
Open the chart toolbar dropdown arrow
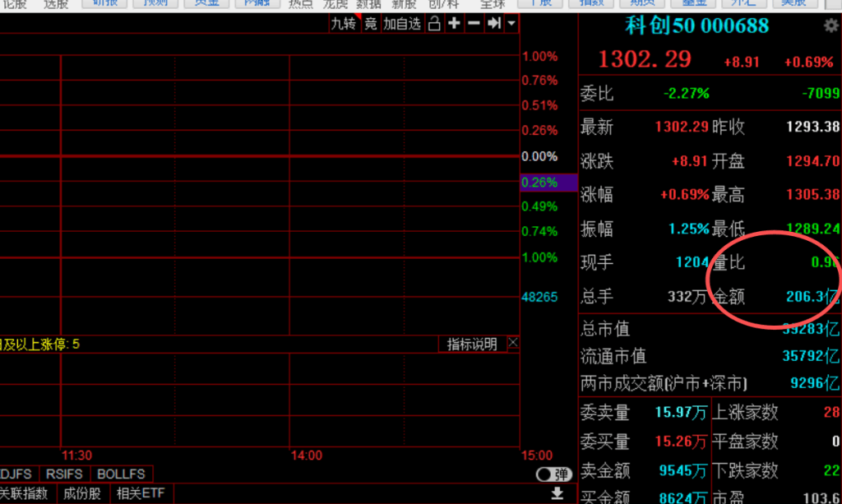(511, 23)
